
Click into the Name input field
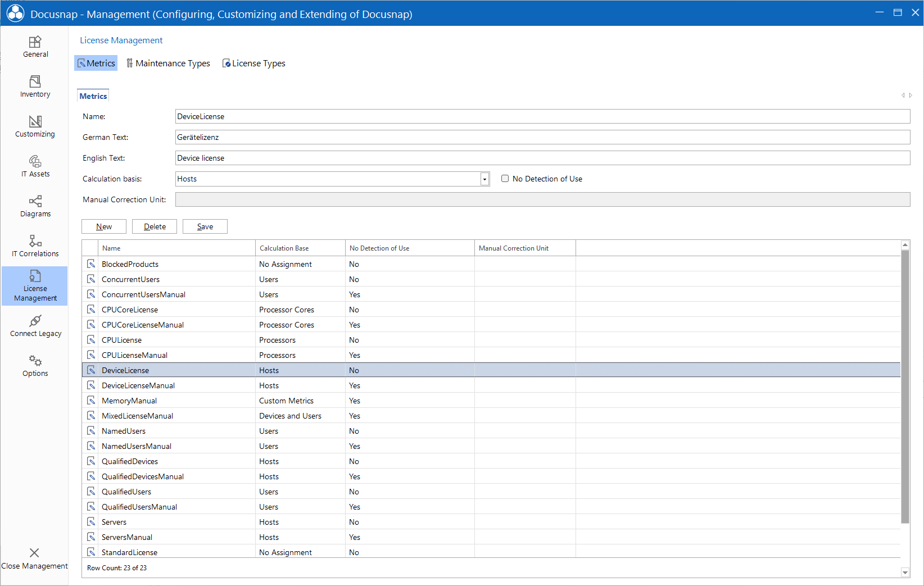point(542,116)
